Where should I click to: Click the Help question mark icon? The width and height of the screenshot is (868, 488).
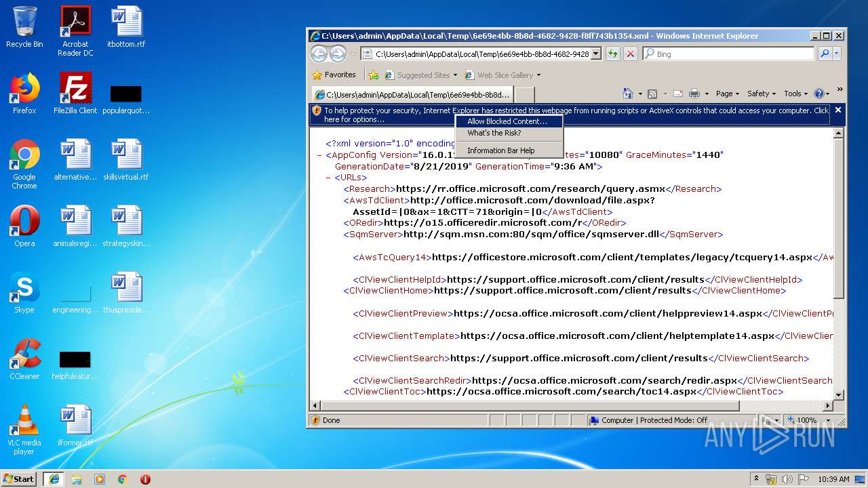point(818,94)
